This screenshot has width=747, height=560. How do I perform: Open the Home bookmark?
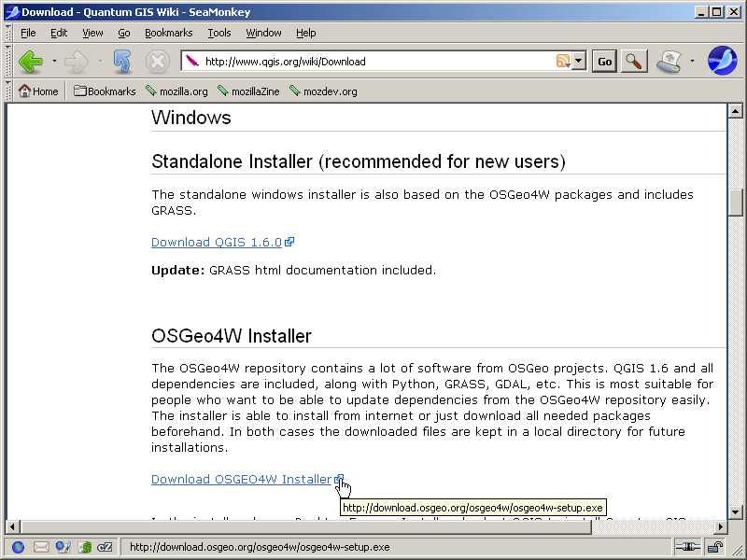pos(38,91)
